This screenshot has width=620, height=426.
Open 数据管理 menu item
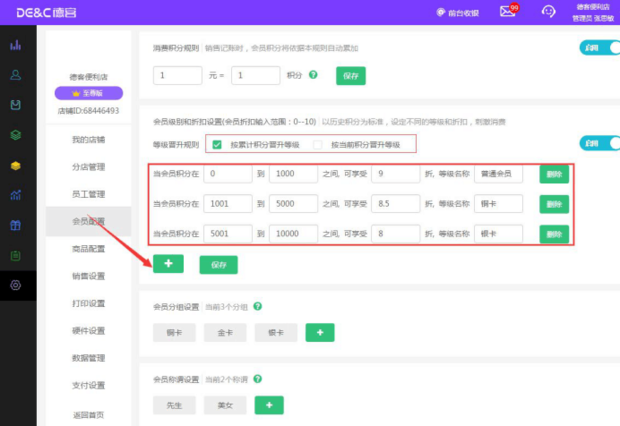coord(89,358)
